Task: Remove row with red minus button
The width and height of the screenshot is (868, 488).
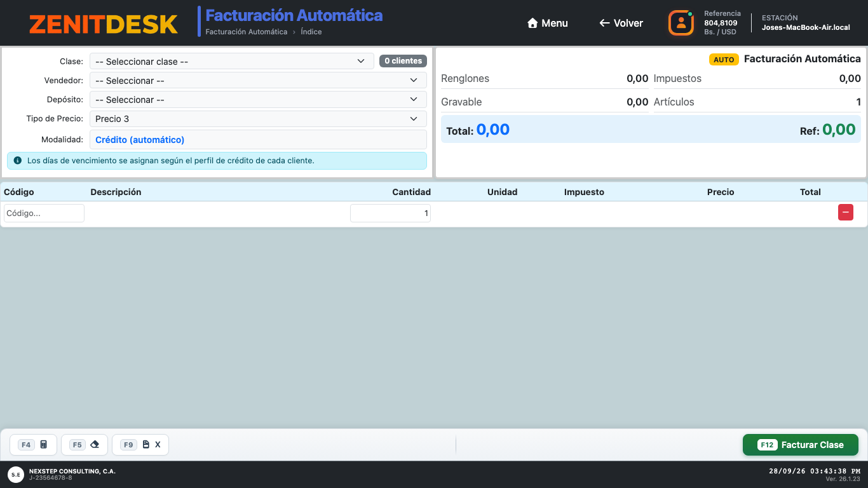Action: click(x=845, y=213)
